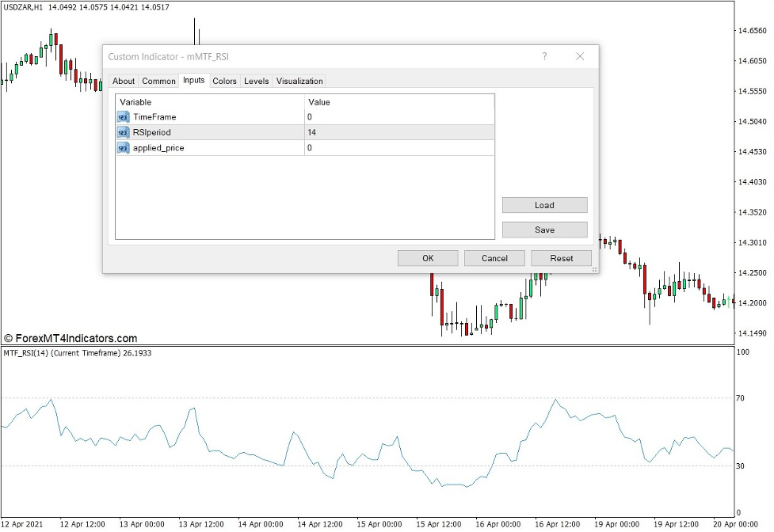Switch to the Visualization tab
The height and width of the screenshot is (532, 774).
(299, 81)
